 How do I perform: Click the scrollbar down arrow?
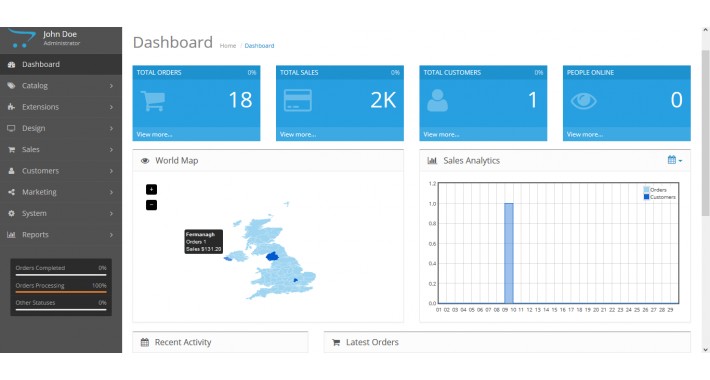coord(705,349)
